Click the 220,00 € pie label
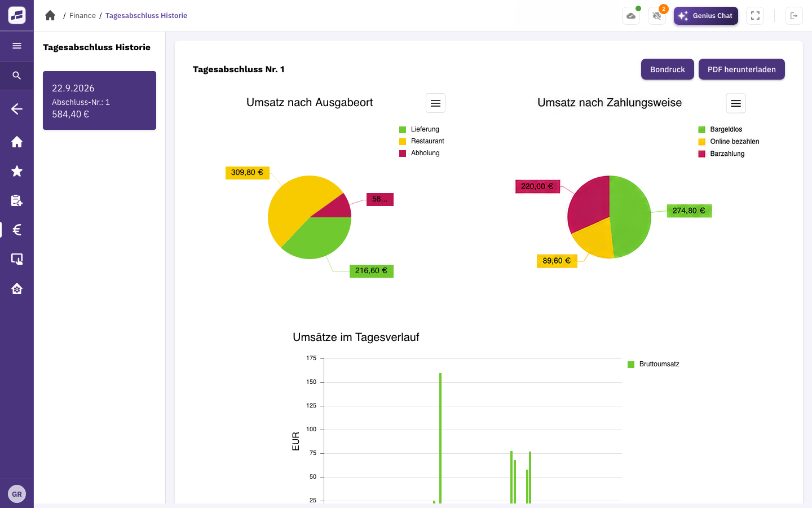This screenshot has width=812, height=508. point(537,186)
